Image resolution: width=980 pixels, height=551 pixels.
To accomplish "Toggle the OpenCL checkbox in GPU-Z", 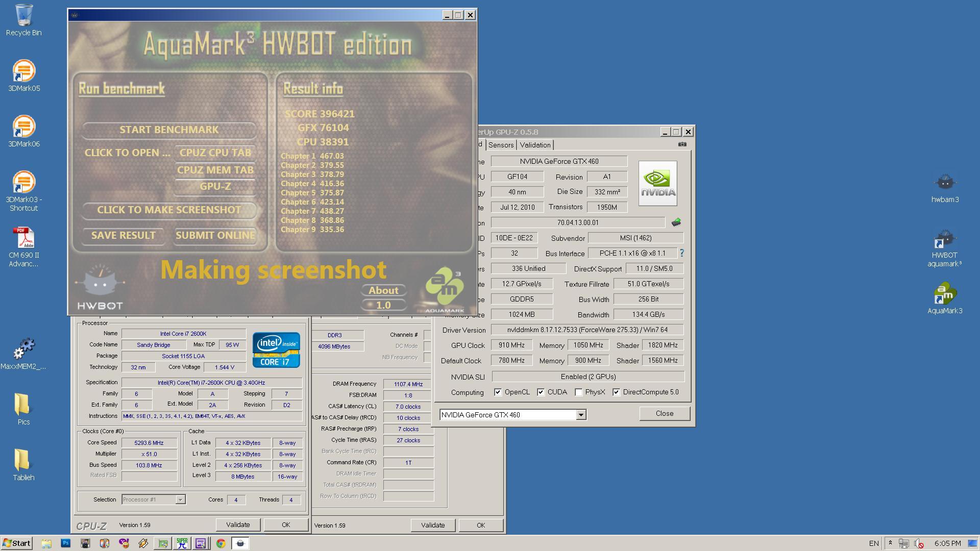I will [498, 392].
